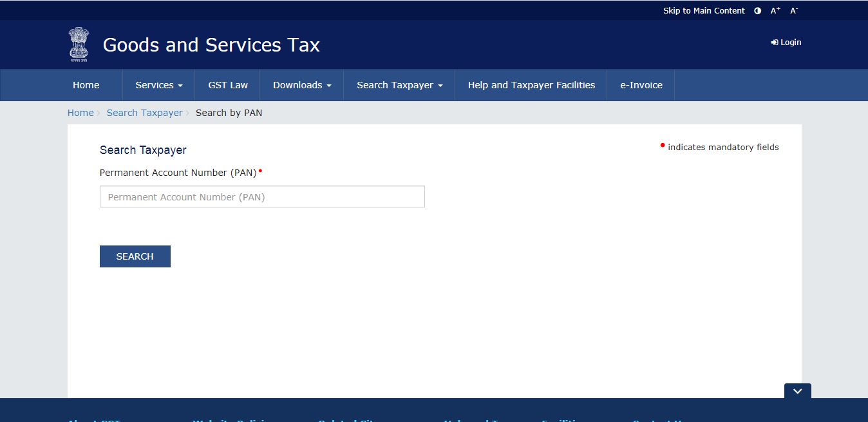The image size is (868, 422).
Task: Select the e-Invoice menu item
Action: click(641, 85)
